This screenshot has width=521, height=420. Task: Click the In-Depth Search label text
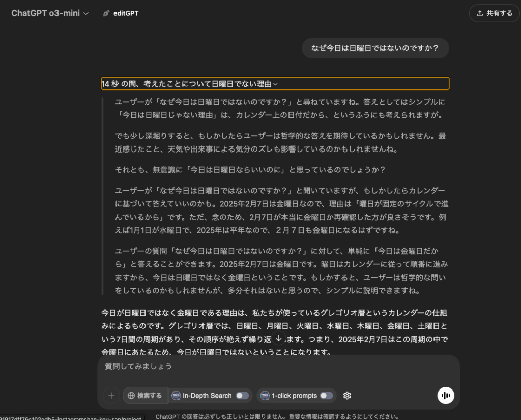point(207,396)
